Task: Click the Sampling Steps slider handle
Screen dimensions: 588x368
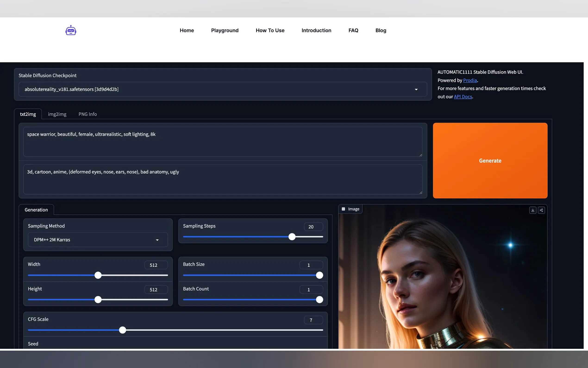Action: [292, 237]
